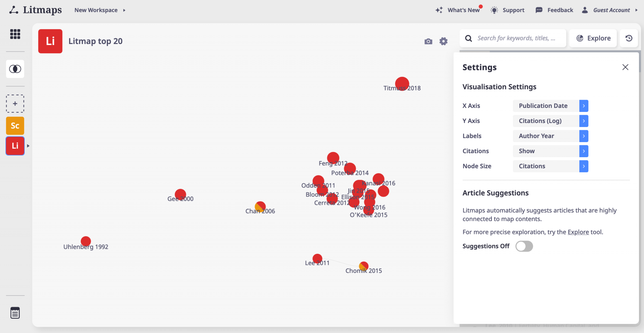644x333 pixels.
Task: Click the Explore button
Action: (593, 38)
